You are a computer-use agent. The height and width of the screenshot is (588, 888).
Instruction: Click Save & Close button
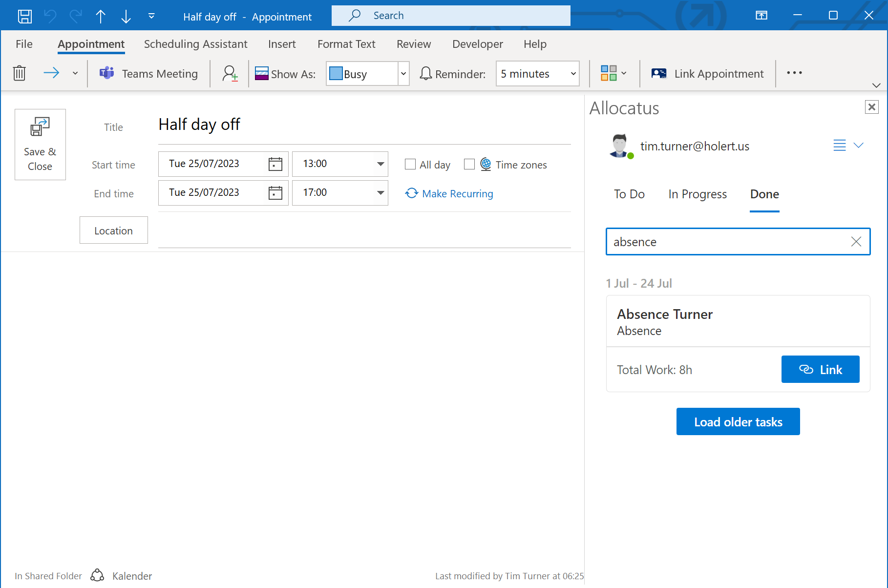click(x=40, y=145)
